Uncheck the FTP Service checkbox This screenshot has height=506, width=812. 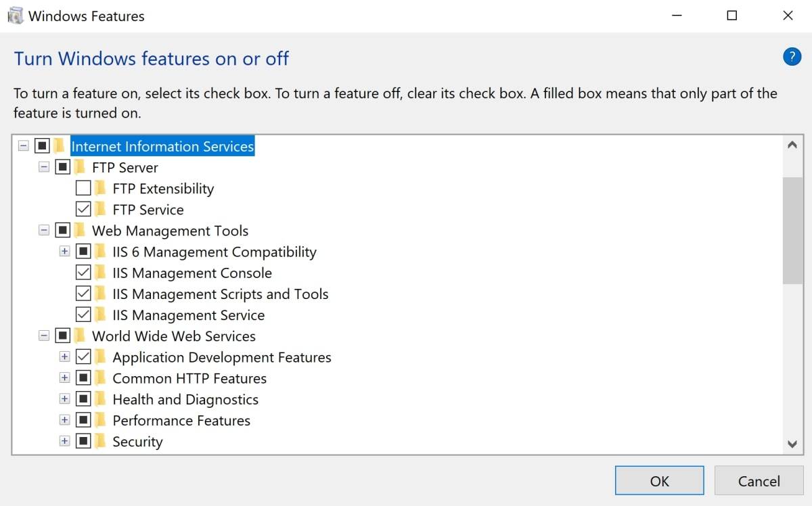(x=83, y=210)
